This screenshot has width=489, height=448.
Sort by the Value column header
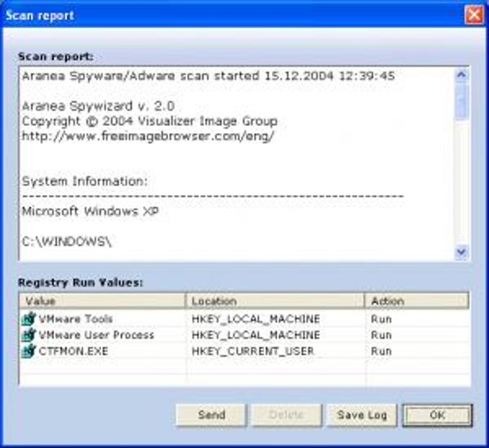tap(102, 301)
